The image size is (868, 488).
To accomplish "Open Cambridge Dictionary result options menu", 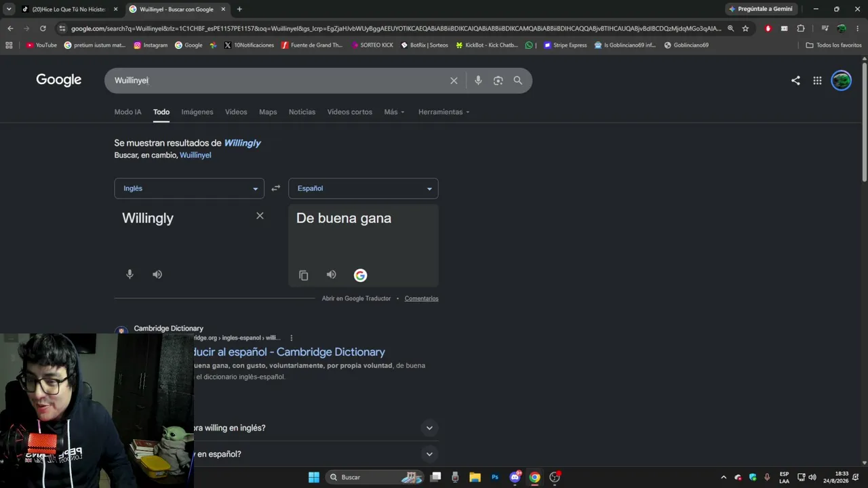I will point(292,338).
